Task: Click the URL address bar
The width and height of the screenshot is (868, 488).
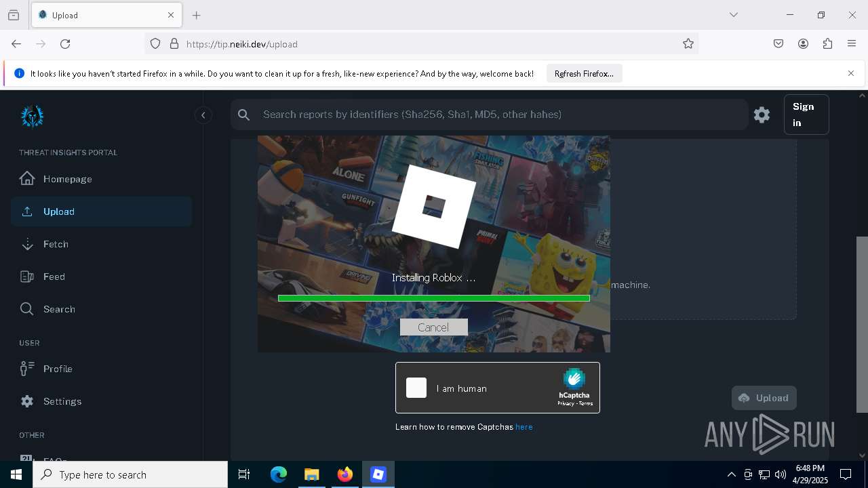Action: 421,44
